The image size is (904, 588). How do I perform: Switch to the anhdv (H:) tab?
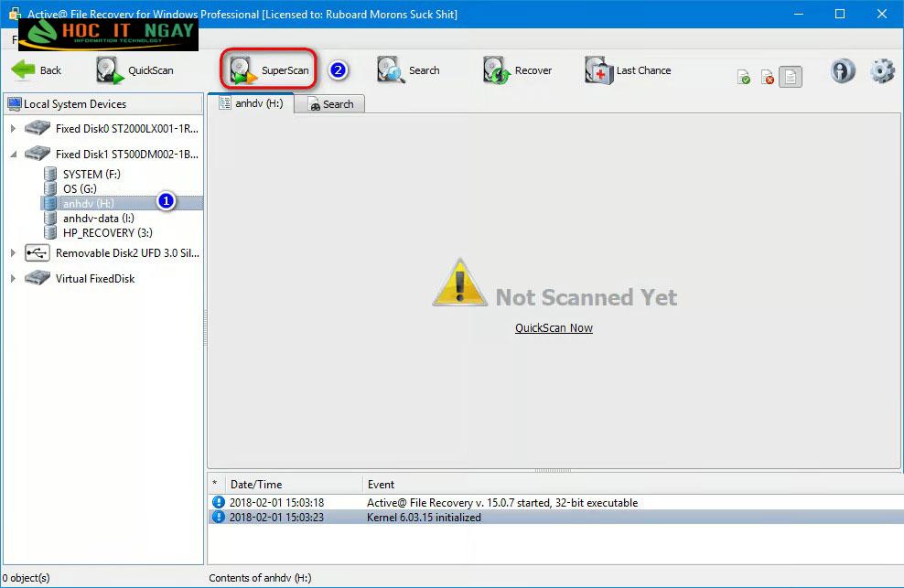252,103
